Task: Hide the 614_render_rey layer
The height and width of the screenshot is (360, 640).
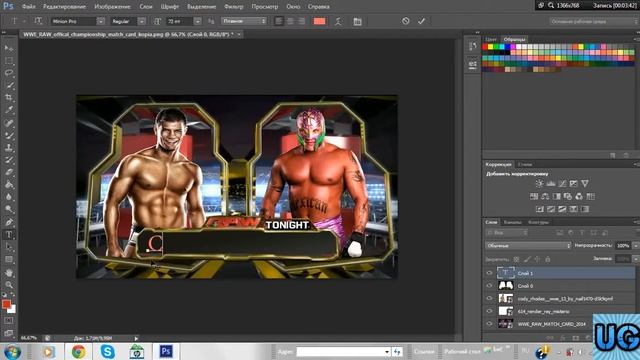Action: click(x=489, y=311)
